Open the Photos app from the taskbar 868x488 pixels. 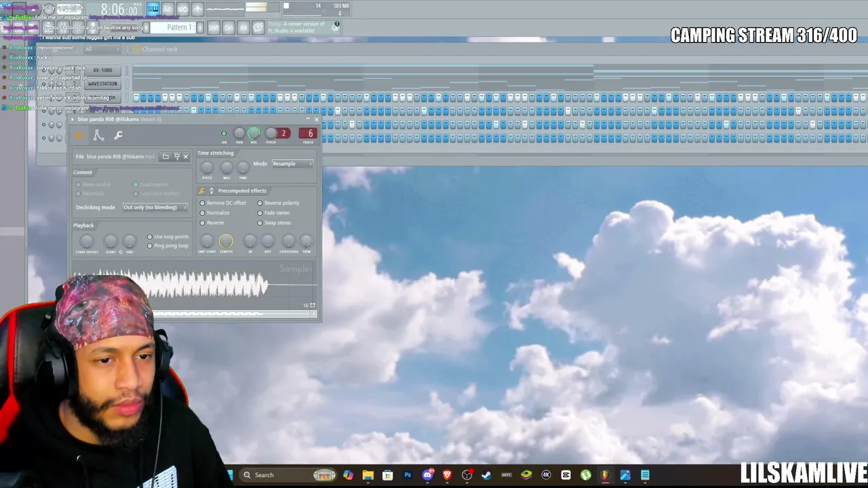click(625, 475)
